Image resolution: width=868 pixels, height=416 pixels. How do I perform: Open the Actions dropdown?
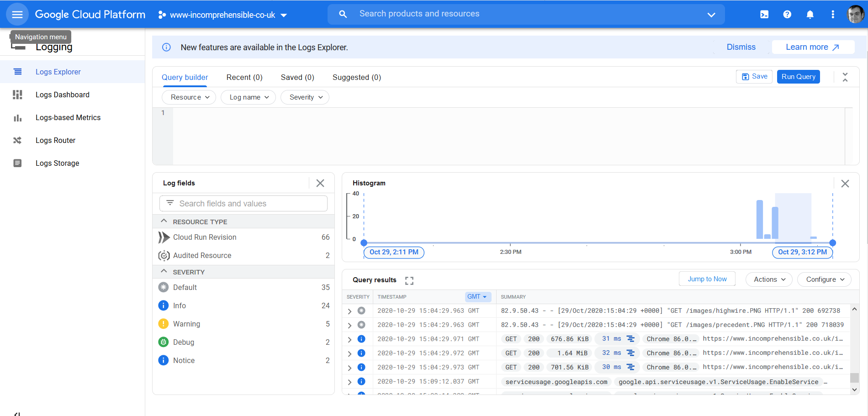(x=769, y=279)
